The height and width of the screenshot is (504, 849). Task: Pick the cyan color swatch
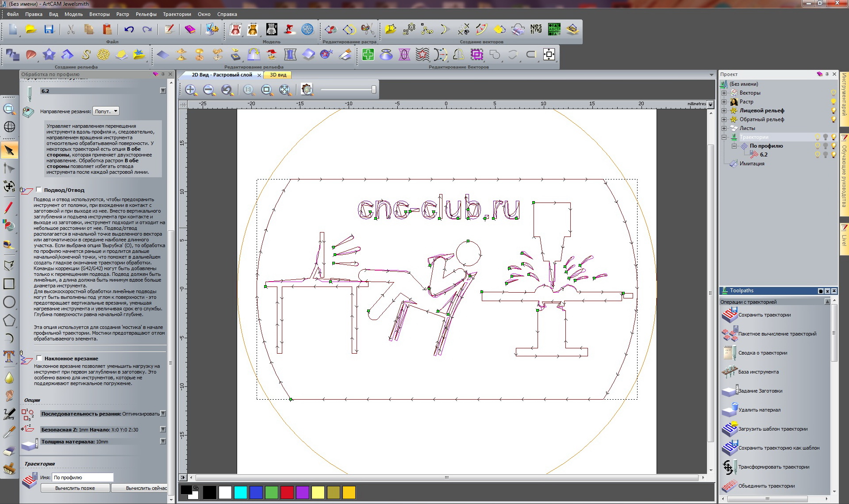pyautogui.click(x=241, y=493)
